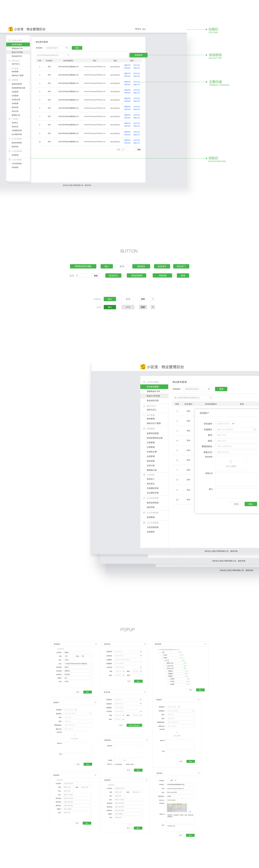259x868 pixels.
Task: Click the 密码 input in the enlarged 添加账户 dialog
Action: [236, 441]
